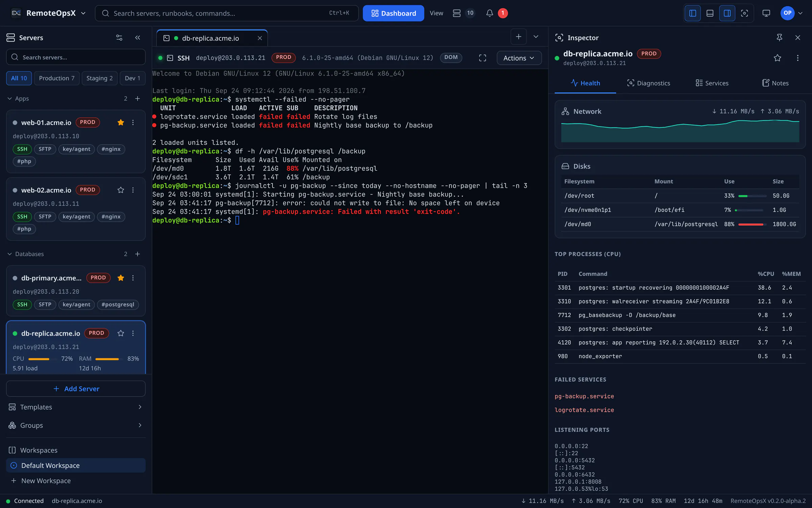This screenshot has height=508, width=812.
Task: Toggle focus mode icon in top bar
Action: point(744,13)
